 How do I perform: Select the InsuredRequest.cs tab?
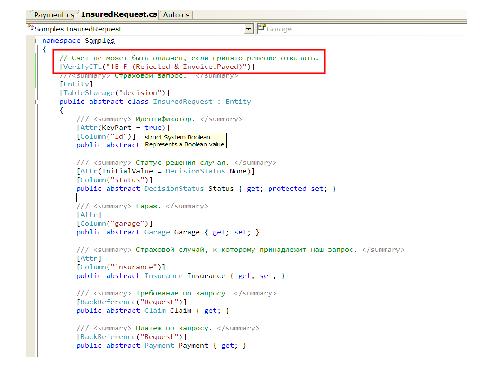pos(119,14)
